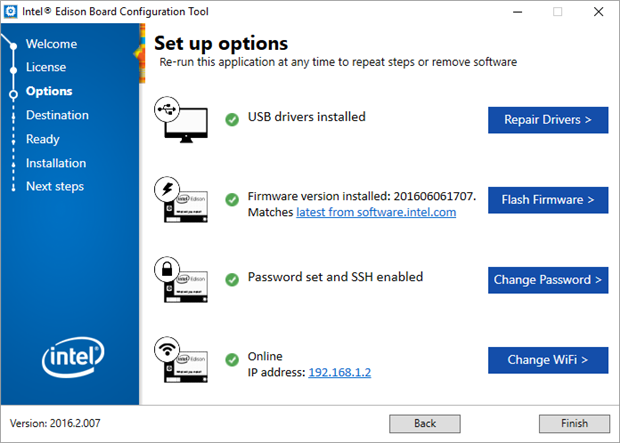Screen dimensions: 620x443
Task: Click the green check beside Firmware version
Action: tap(232, 199)
